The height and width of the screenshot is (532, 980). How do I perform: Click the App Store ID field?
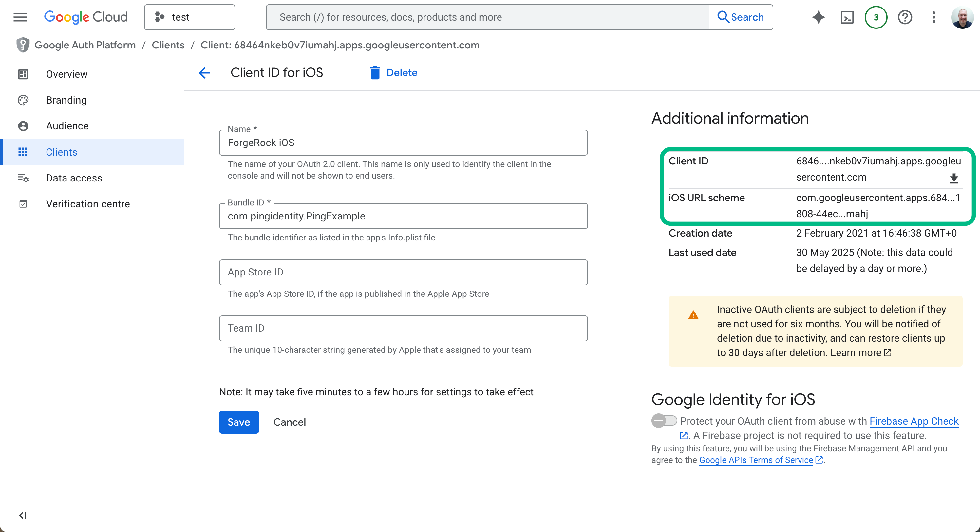pos(403,272)
